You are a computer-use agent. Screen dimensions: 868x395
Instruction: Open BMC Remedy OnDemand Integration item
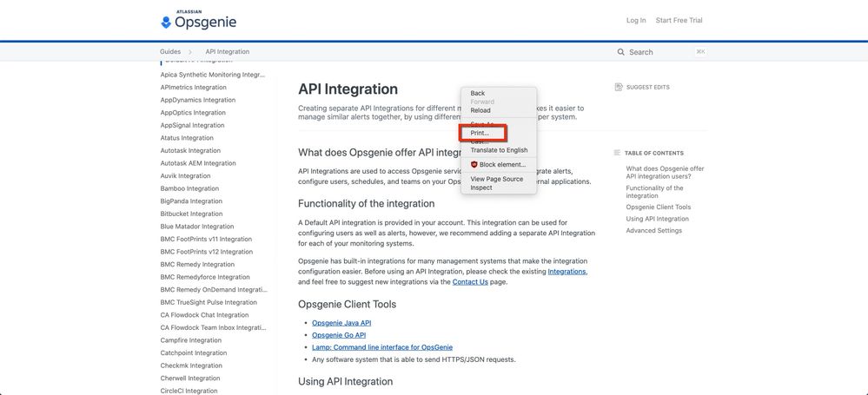pos(214,290)
